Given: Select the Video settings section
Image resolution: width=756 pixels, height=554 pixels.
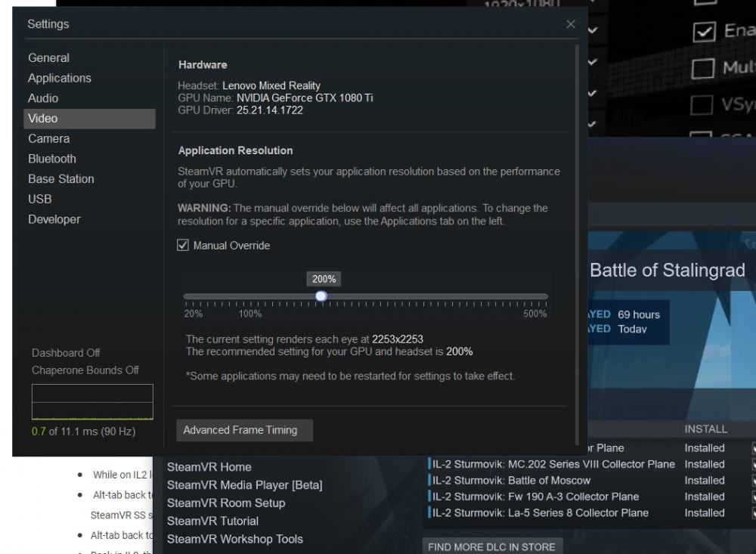Looking at the screenshot, I should coord(89,119).
